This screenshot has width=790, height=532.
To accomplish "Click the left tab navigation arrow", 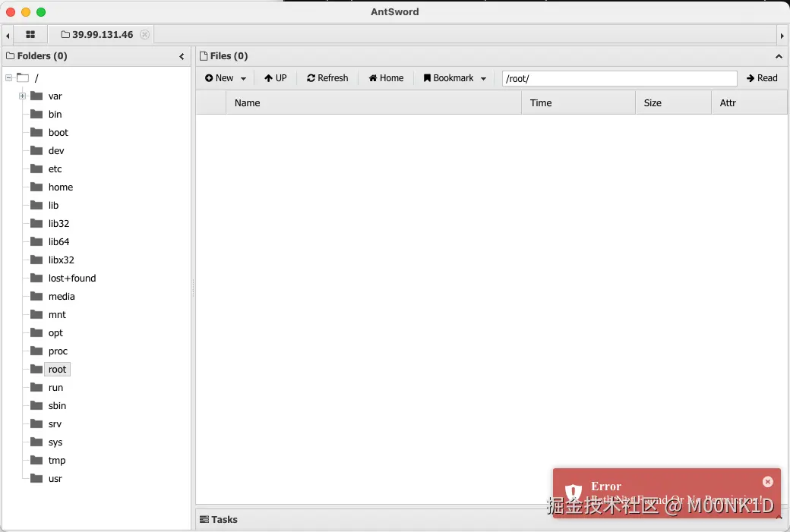I will click(8, 36).
